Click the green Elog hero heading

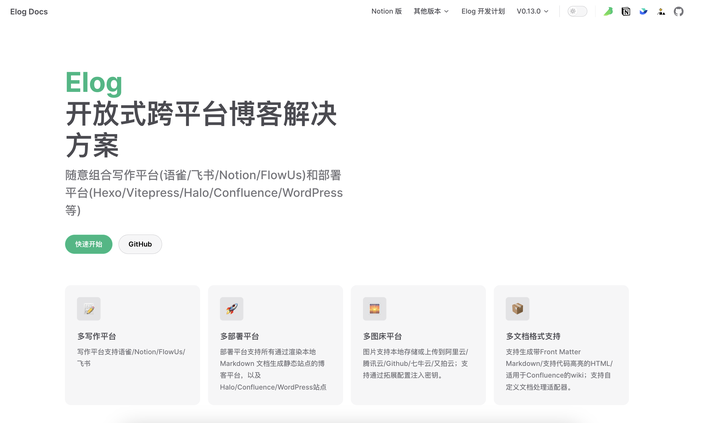[x=94, y=83]
